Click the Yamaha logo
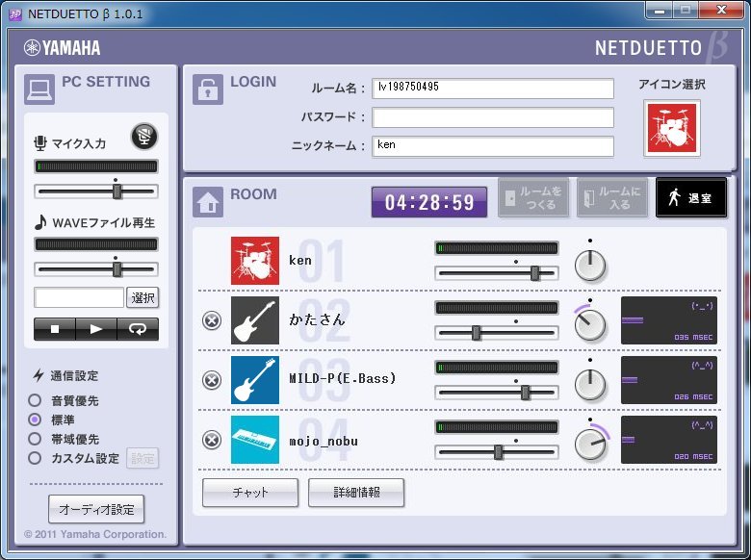The image size is (751, 560). [x=63, y=48]
